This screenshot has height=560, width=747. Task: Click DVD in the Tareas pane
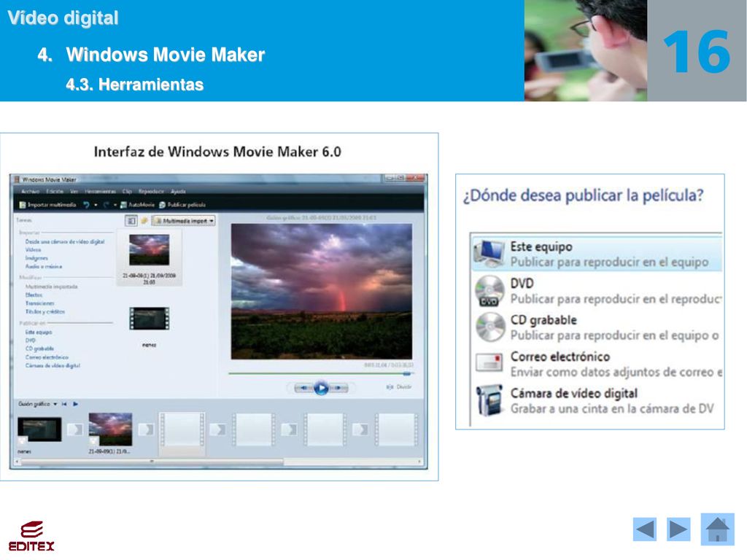(31, 341)
